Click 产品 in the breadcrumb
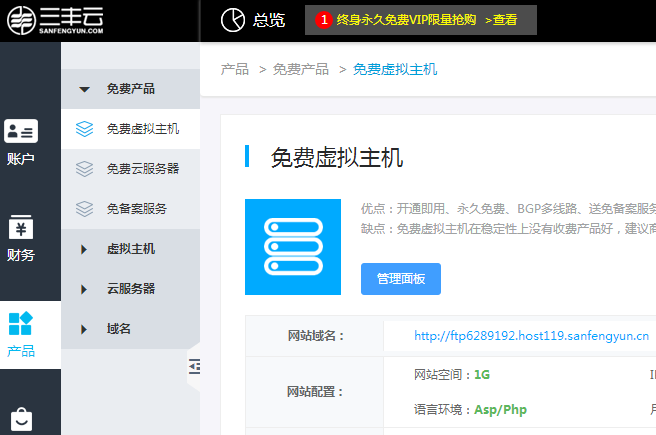Image resolution: width=656 pixels, height=435 pixels. tap(235, 69)
